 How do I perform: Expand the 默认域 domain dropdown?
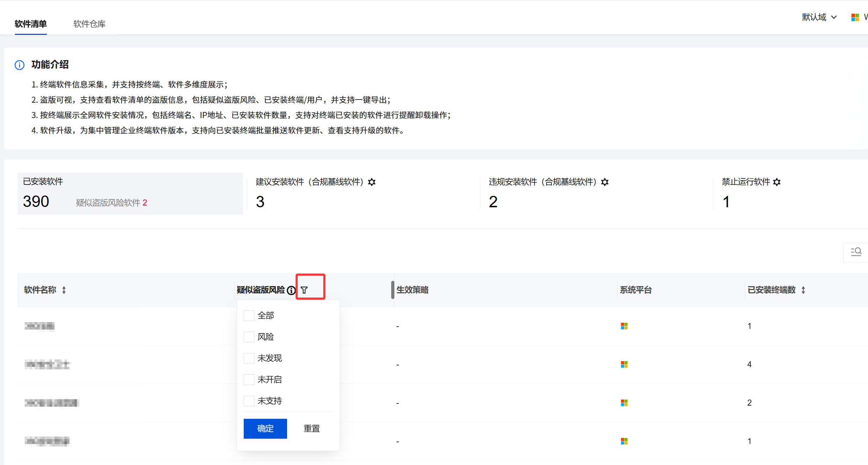point(819,17)
